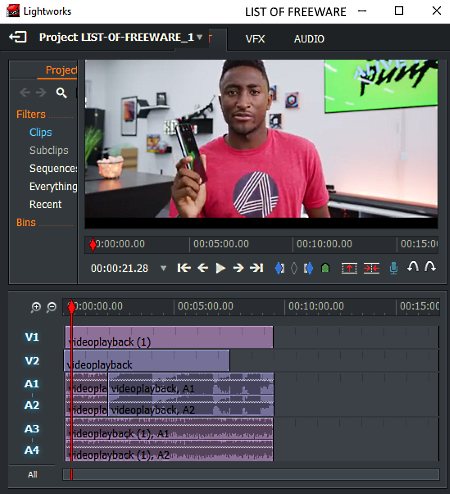This screenshot has width=450, height=494.
Task: Select the videoplayback (1) clip on V1
Action: [169, 337]
